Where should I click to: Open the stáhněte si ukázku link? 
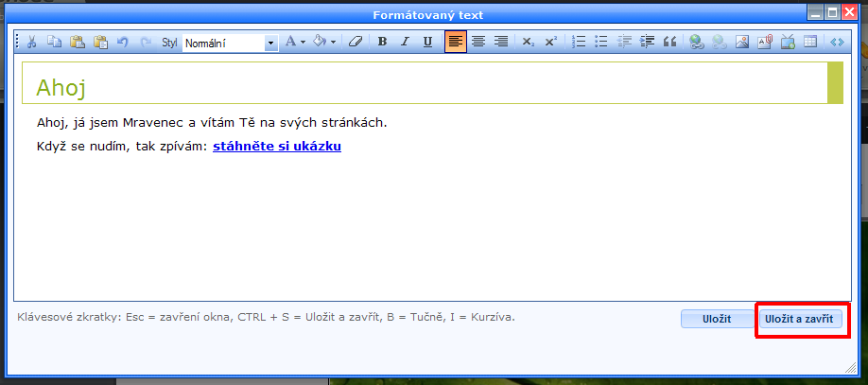277,147
